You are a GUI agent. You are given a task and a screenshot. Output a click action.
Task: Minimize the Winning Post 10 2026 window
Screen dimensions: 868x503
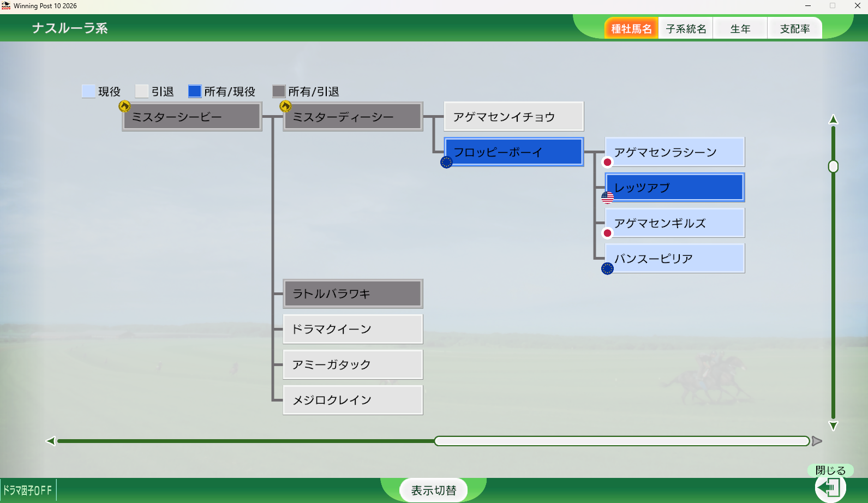pos(808,6)
